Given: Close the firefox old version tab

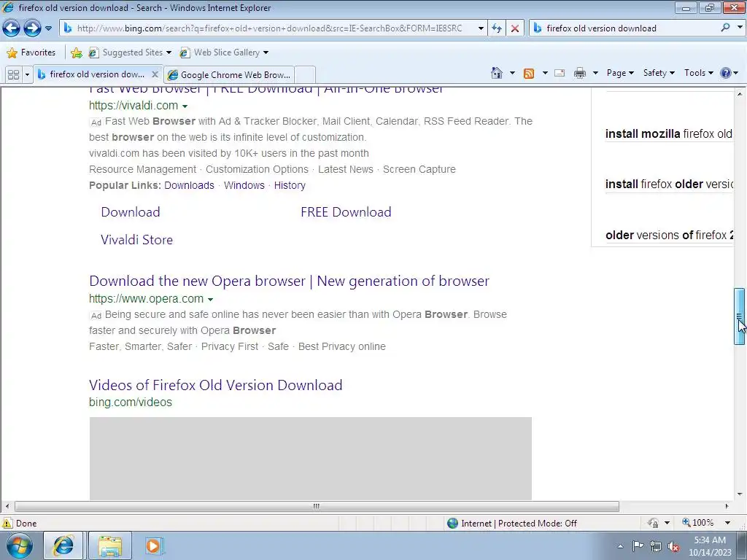Looking at the screenshot, I should tap(155, 74).
